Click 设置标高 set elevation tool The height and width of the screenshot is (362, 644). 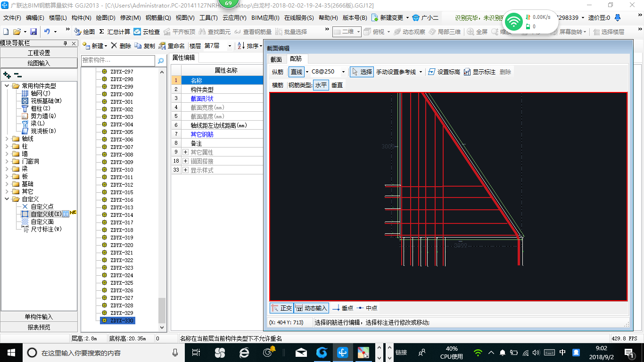(444, 72)
